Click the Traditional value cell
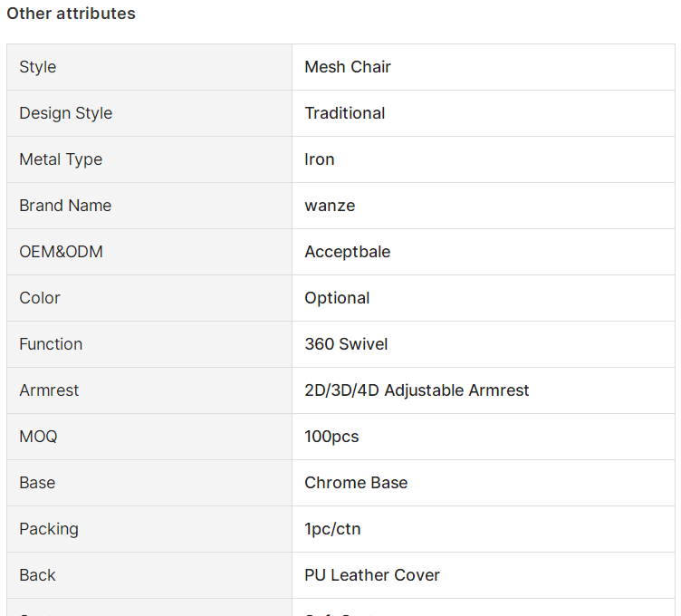This screenshot has height=616, width=681. click(484, 113)
